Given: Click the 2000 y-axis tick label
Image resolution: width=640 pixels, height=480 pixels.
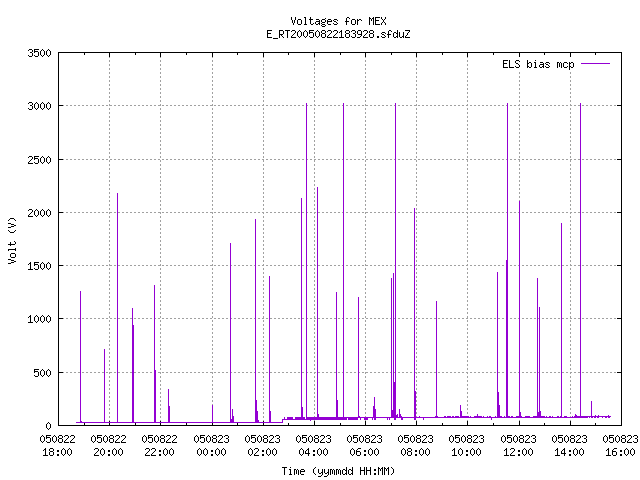Looking at the screenshot, I should coord(40,213).
